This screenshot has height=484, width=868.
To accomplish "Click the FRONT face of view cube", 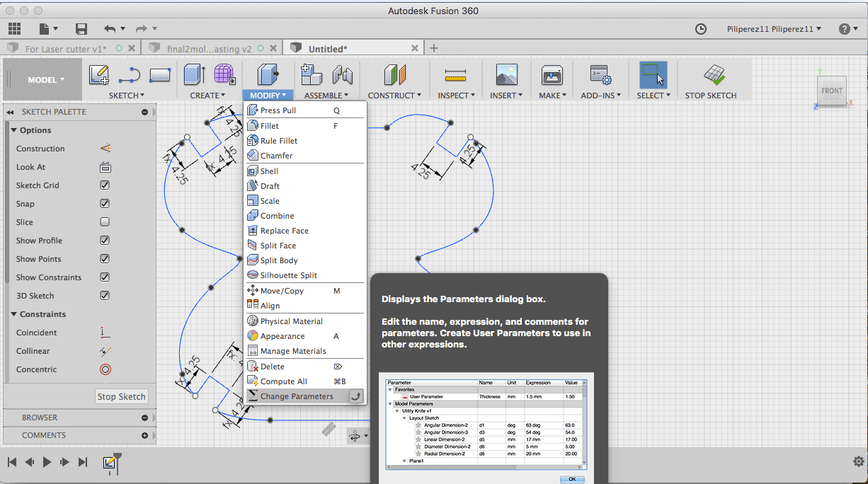I will pyautogui.click(x=832, y=91).
